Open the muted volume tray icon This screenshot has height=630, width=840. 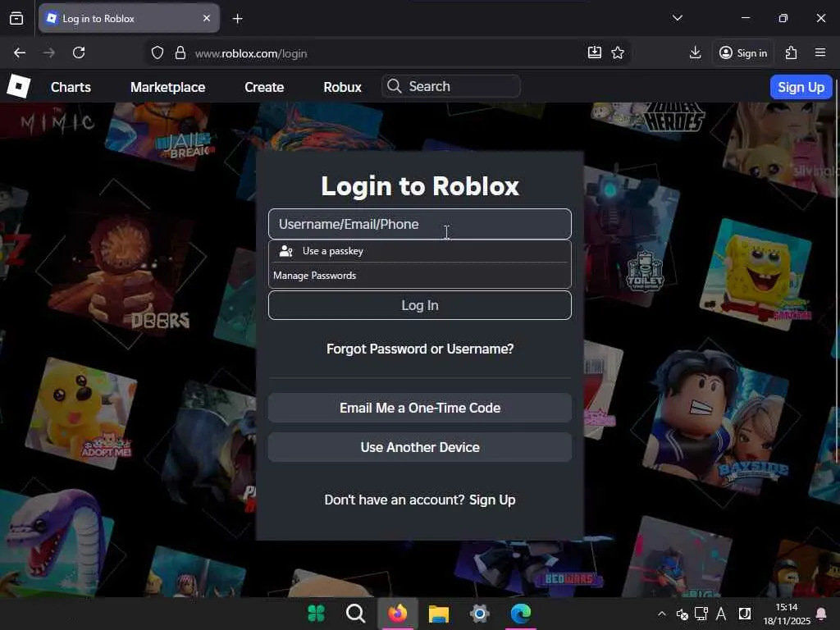point(682,614)
